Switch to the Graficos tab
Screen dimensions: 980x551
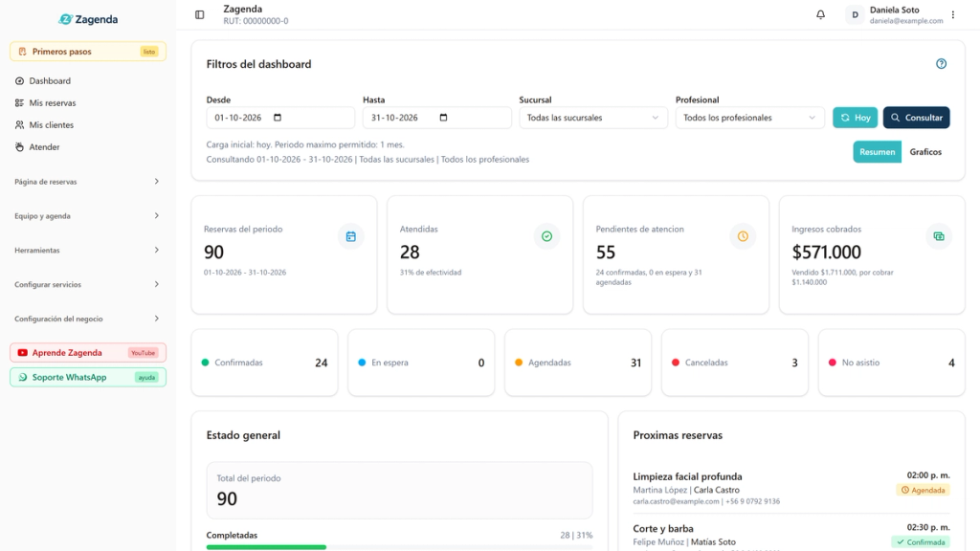click(925, 152)
